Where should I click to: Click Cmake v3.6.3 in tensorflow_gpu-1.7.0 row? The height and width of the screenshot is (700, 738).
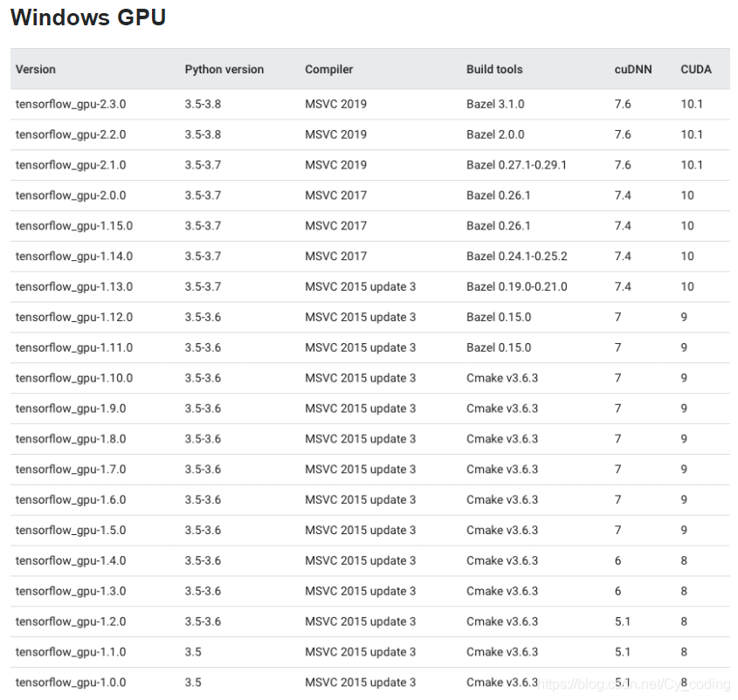click(501, 470)
